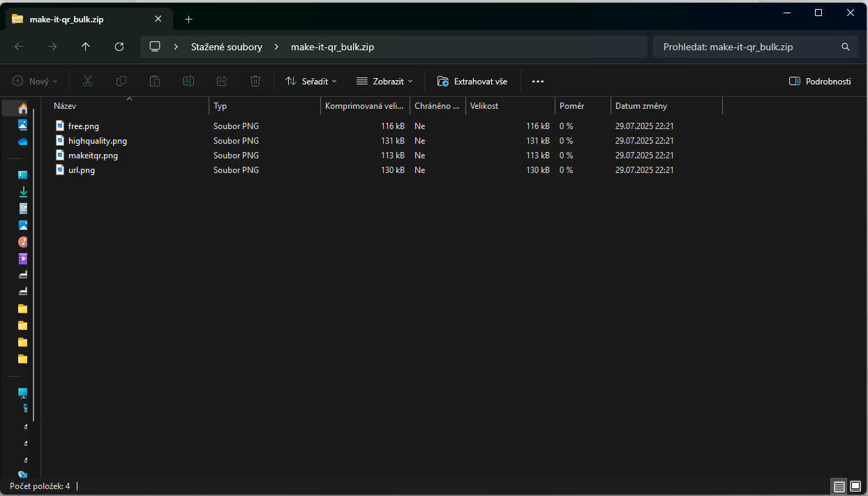Click the free.png file icon
Image resolution: width=868 pixels, height=496 pixels.
59,126
